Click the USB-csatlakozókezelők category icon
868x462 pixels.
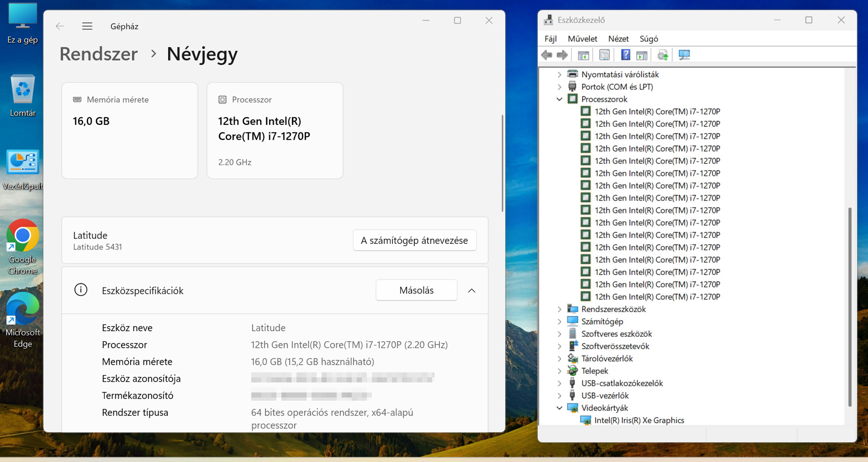(x=573, y=383)
